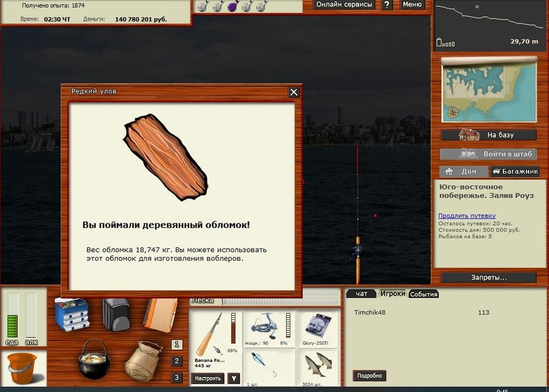
Task: Open the orange notebook journal
Action: coord(160,313)
